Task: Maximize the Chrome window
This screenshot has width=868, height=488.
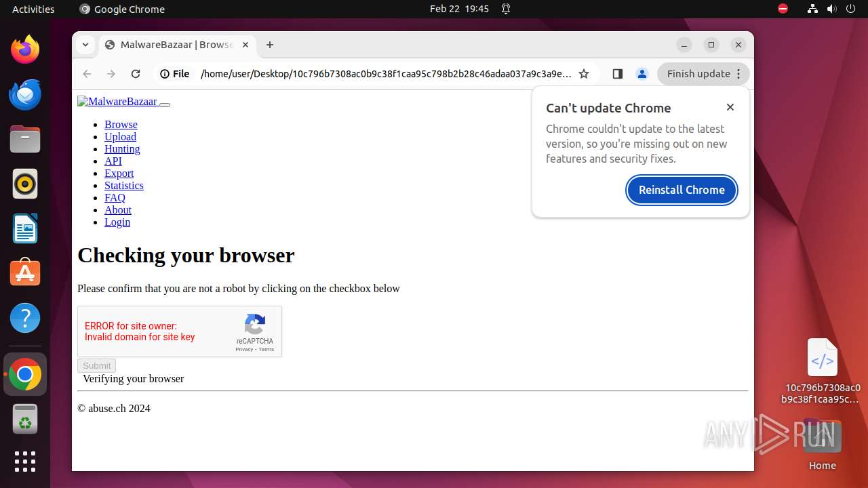Action: click(711, 45)
